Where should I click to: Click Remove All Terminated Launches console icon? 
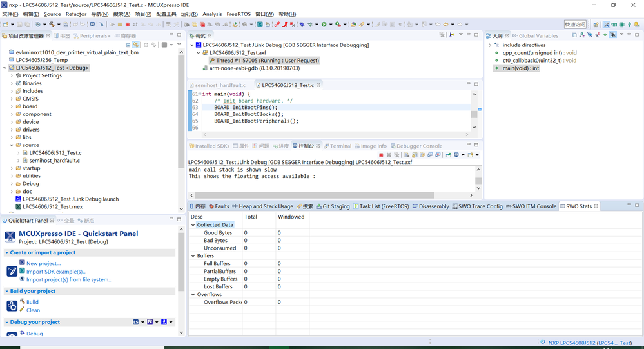pyautogui.click(x=396, y=155)
